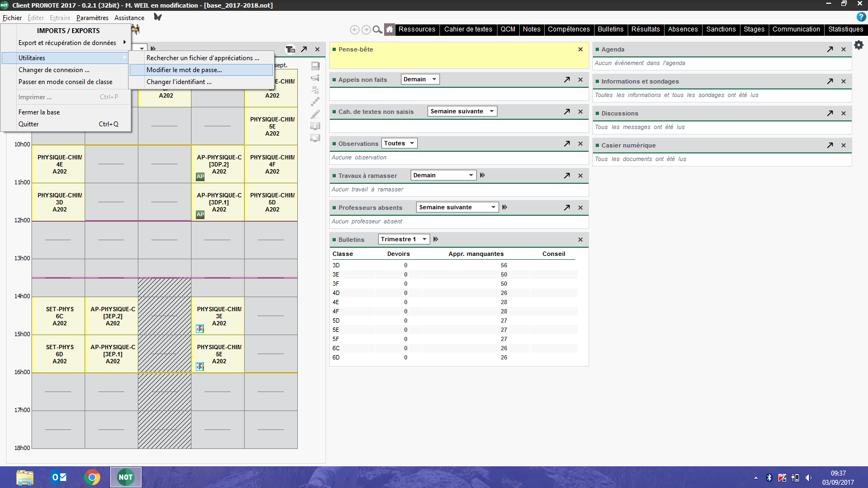Viewport: 868px width, 488px height.
Task: Close the Pense-bête widget
Action: [580, 49]
